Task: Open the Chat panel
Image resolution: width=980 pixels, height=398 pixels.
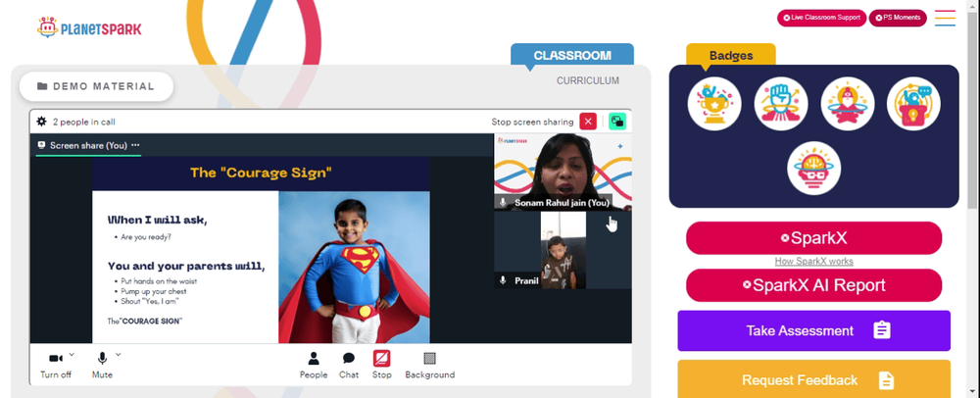Action: click(349, 365)
